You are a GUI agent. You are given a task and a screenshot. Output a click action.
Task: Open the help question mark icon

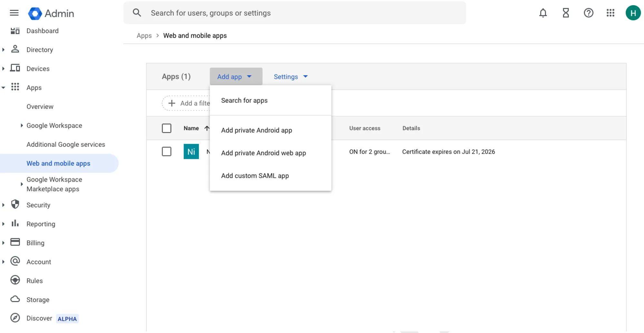click(x=589, y=13)
